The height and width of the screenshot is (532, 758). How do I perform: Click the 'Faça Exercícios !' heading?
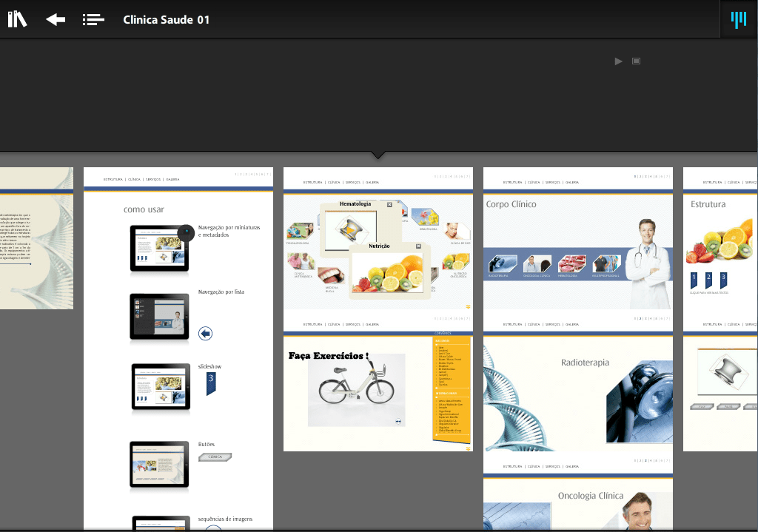[329, 356]
